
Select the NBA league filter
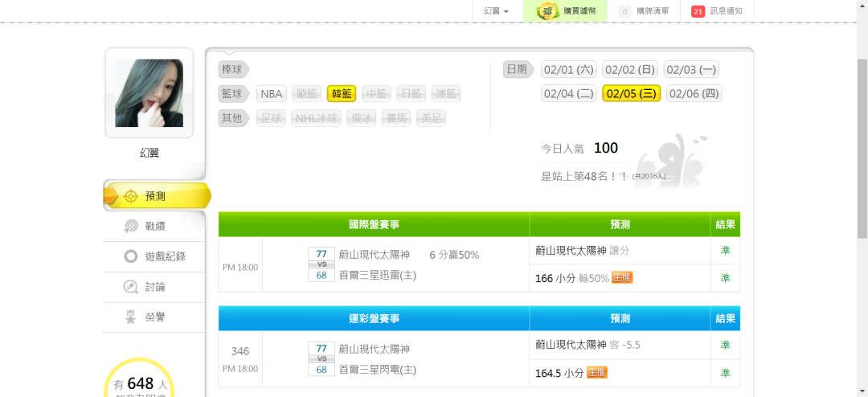click(272, 93)
